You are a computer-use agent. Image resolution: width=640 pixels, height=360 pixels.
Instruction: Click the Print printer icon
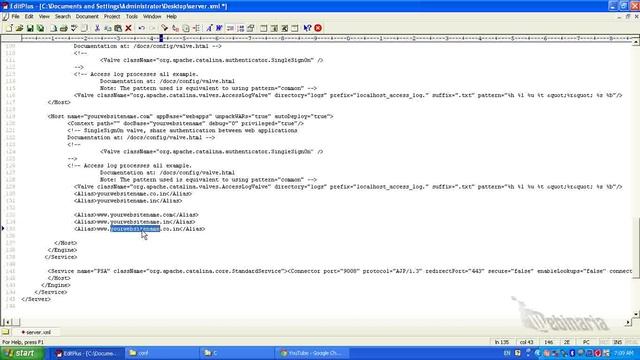63,28
